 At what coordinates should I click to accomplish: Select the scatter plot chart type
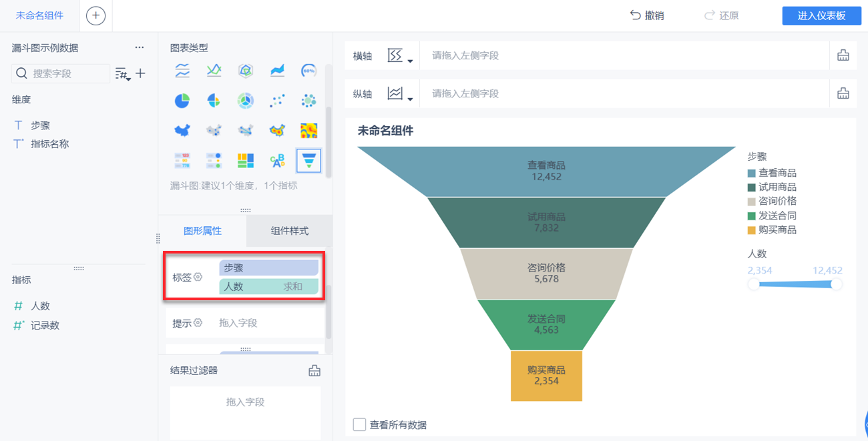pyautogui.click(x=277, y=101)
